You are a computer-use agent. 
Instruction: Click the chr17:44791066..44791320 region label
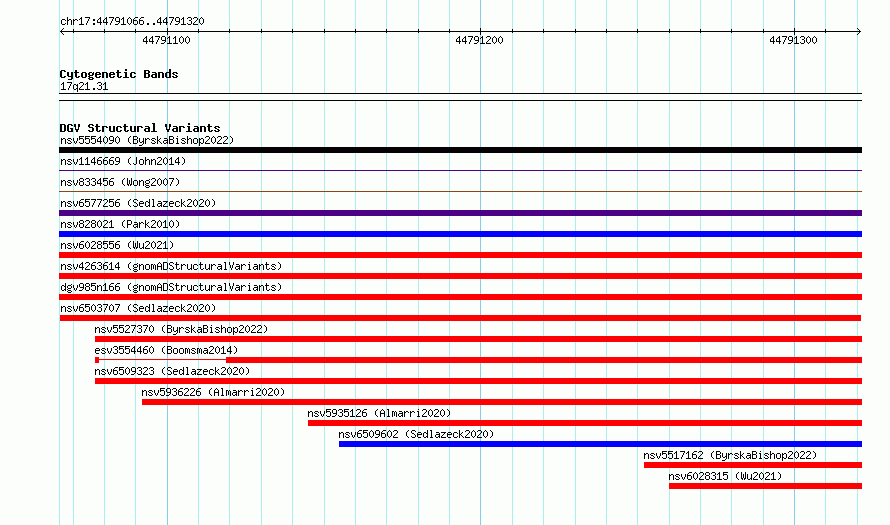pyautogui.click(x=132, y=21)
